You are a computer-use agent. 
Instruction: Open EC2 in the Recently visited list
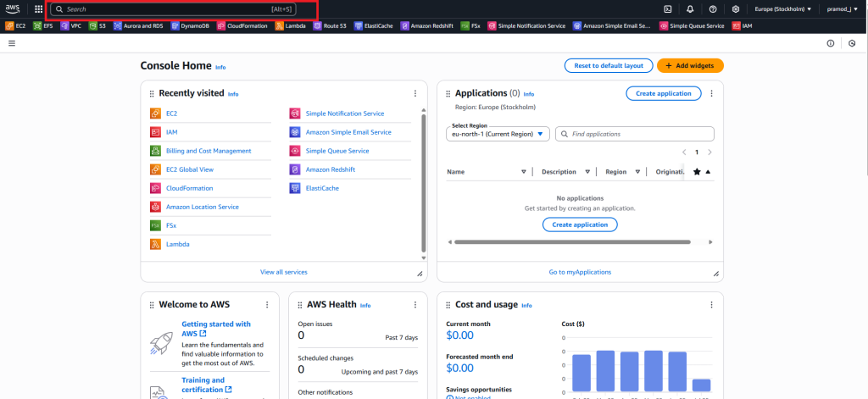[x=171, y=114]
